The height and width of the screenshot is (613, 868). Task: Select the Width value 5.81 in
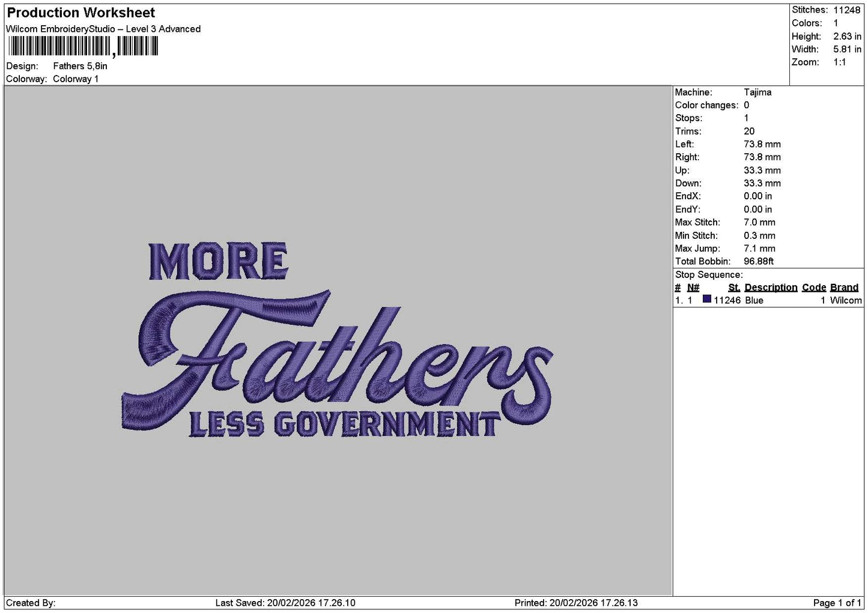point(847,49)
